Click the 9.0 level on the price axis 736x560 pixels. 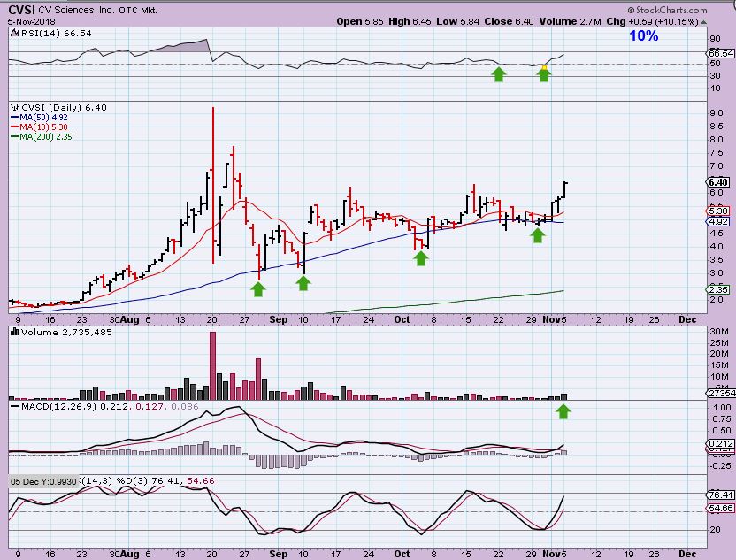click(x=717, y=113)
